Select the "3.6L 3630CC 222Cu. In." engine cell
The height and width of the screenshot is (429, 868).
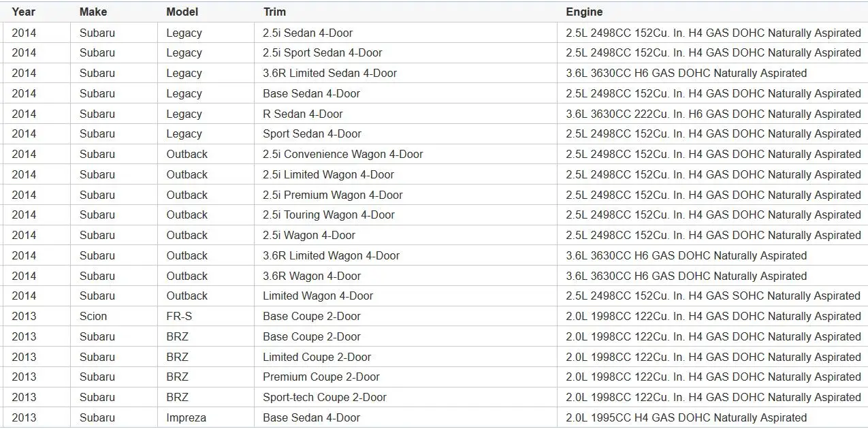tap(712, 114)
